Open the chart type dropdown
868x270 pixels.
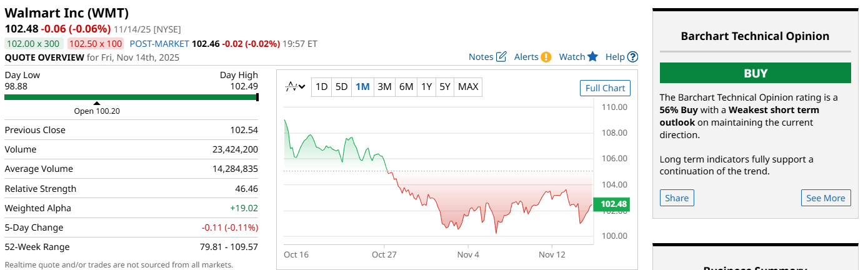tap(295, 87)
